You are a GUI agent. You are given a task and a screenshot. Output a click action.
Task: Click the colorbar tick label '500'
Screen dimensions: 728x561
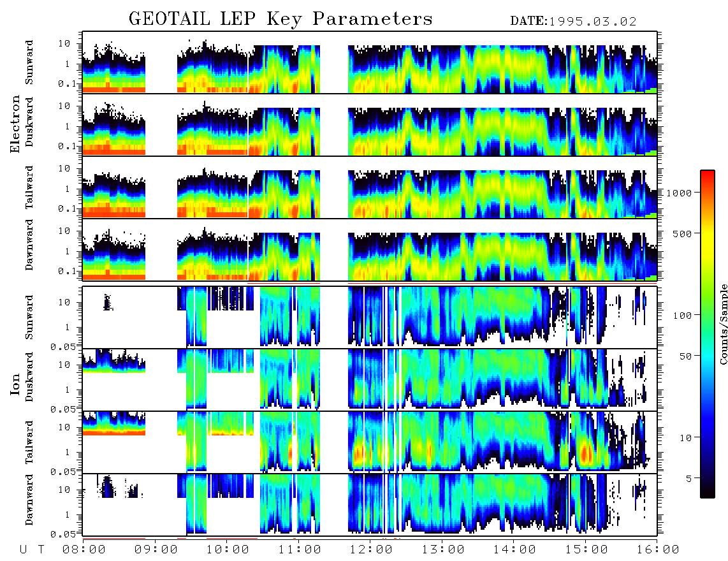[x=682, y=233]
